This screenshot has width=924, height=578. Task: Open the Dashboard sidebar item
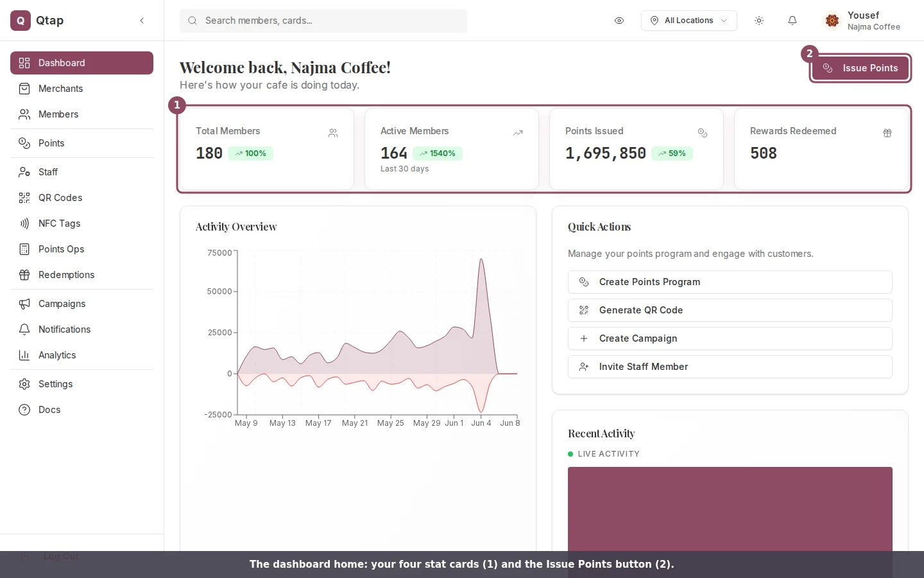coord(81,63)
